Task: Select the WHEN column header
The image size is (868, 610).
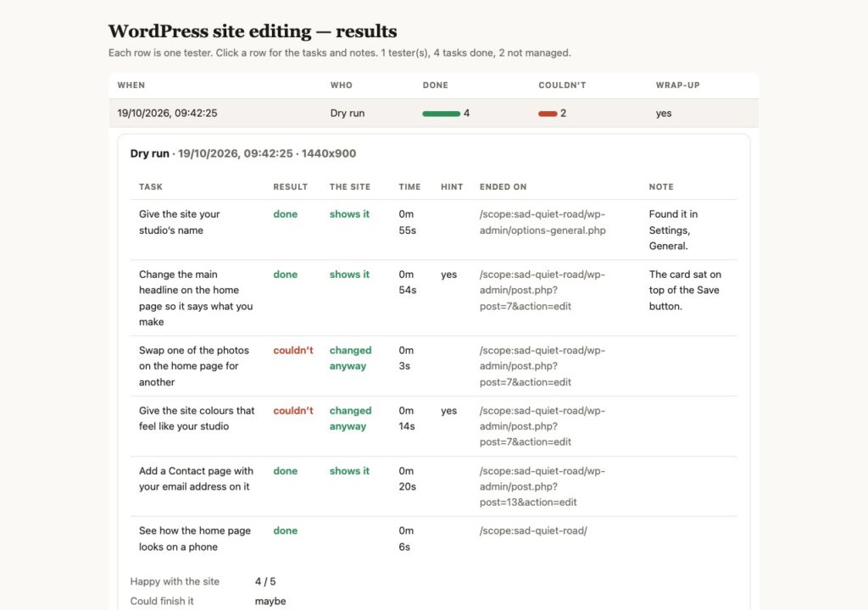Action: click(x=131, y=86)
